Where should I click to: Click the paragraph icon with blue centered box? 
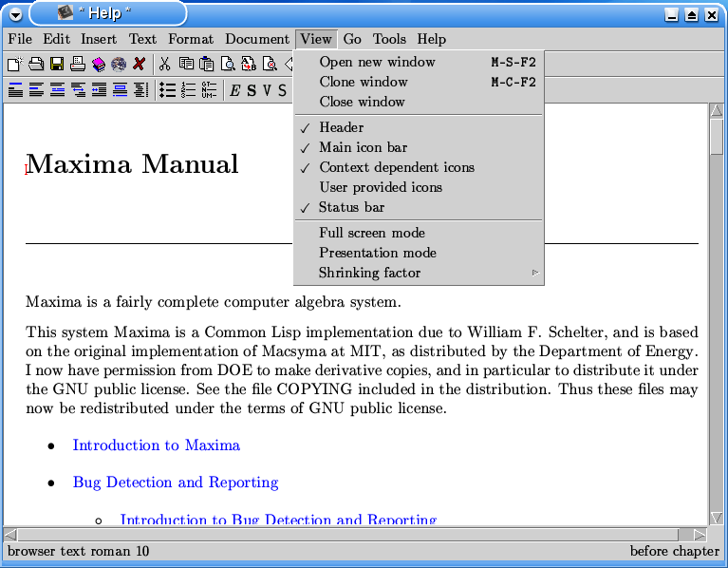120,89
